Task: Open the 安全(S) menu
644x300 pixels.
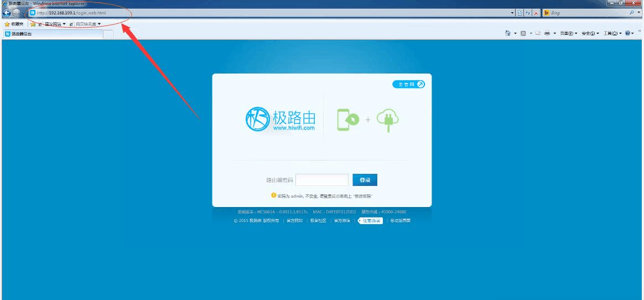Action: [x=590, y=33]
